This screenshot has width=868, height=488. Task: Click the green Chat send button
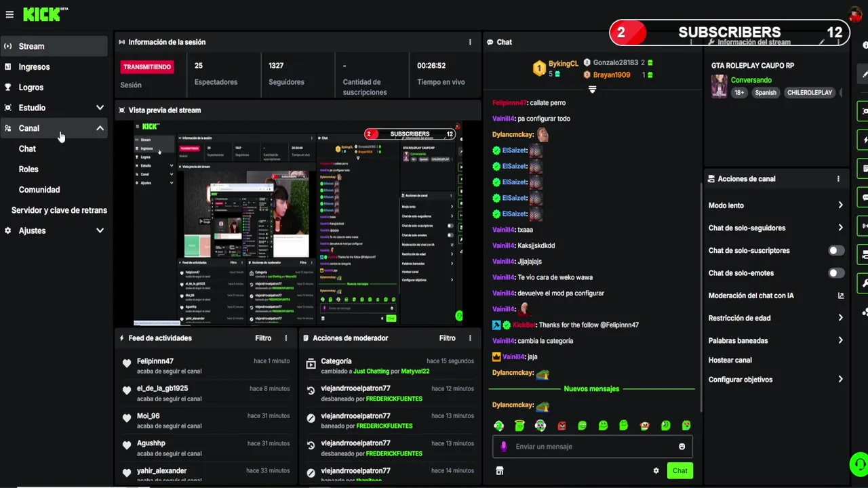pyautogui.click(x=680, y=471)
